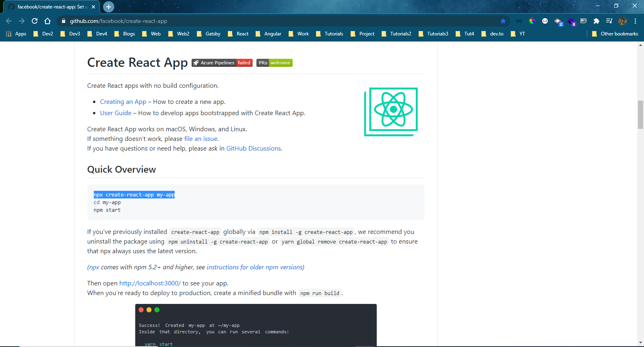Click the highlighted npx create-react-app my-app command
The height and width of the screenshot is (347, 644).
[134, 195]
